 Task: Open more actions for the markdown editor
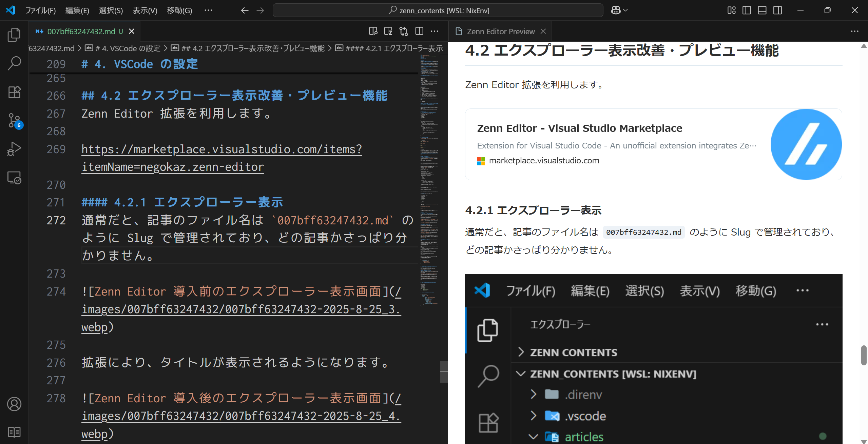pyautogui.click(x=435, y=31)
